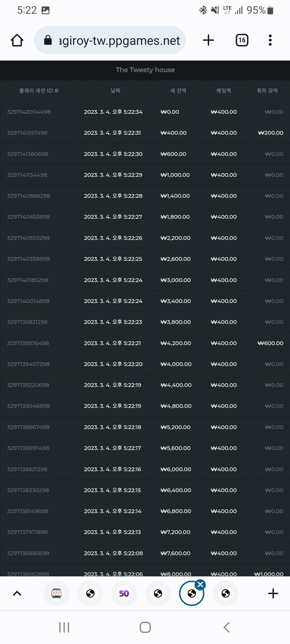Expand the tab strip with up chevron
The width and height of the screenshot is (290, 644).
[17, 593]
